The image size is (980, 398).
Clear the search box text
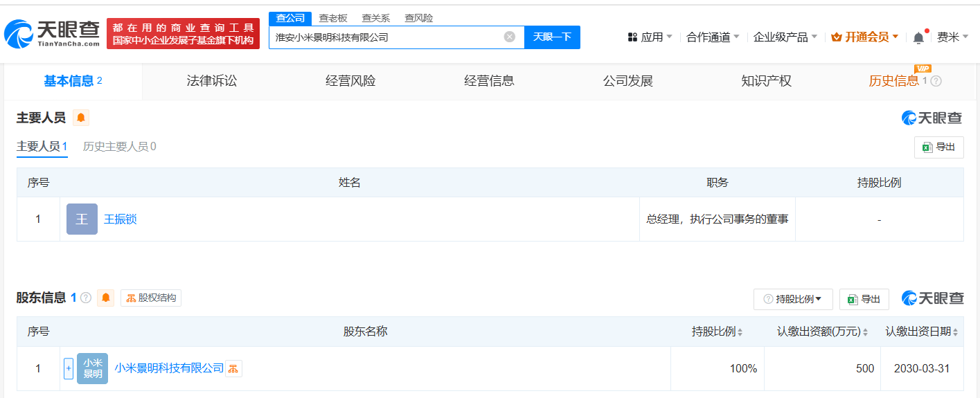pyautogui.click(x=509, y=37)
